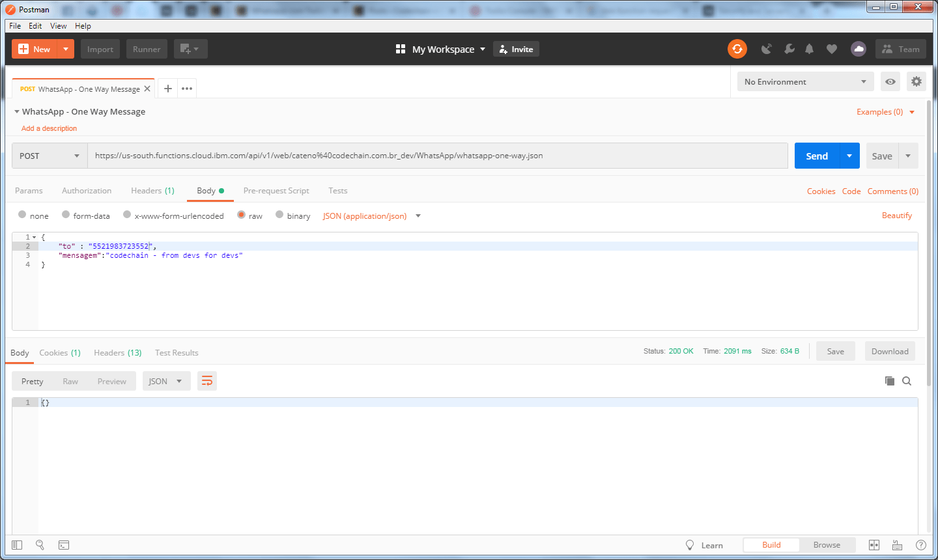Open the Test Results tab

tap(177, 352)
